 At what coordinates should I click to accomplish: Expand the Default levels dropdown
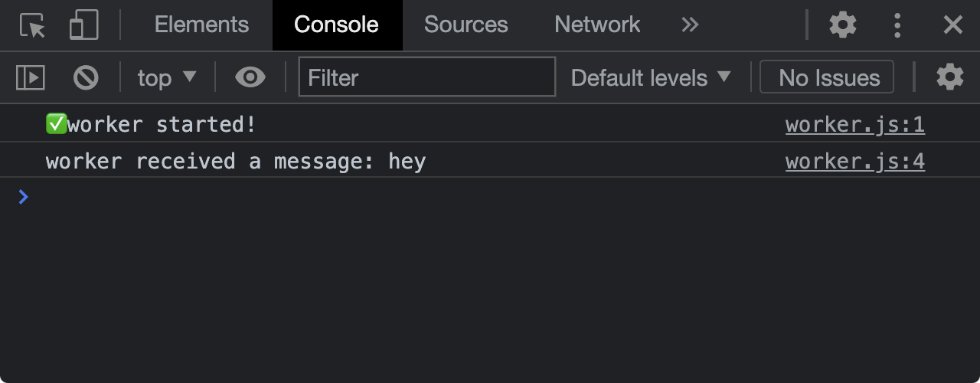(x=651, y=77)
